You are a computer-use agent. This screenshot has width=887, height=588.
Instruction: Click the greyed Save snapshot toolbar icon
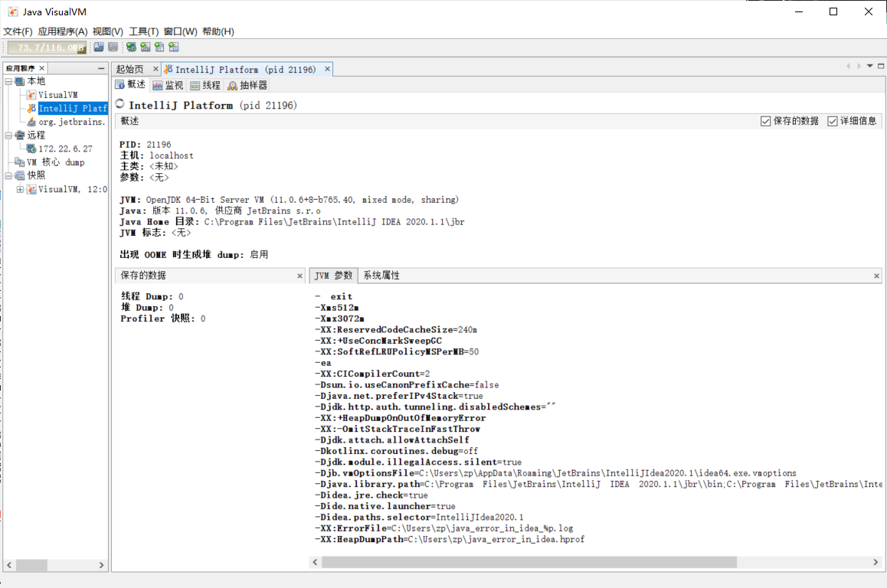(113, 47)
